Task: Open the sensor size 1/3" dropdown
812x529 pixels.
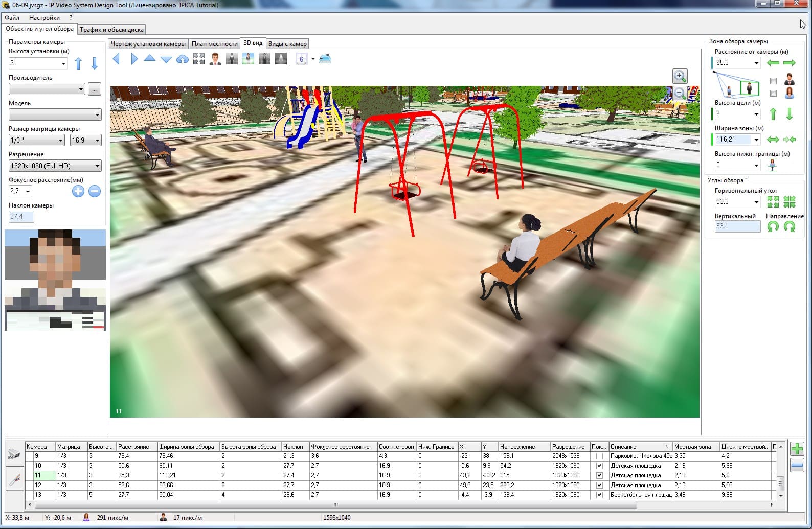Action: (60, 141)
